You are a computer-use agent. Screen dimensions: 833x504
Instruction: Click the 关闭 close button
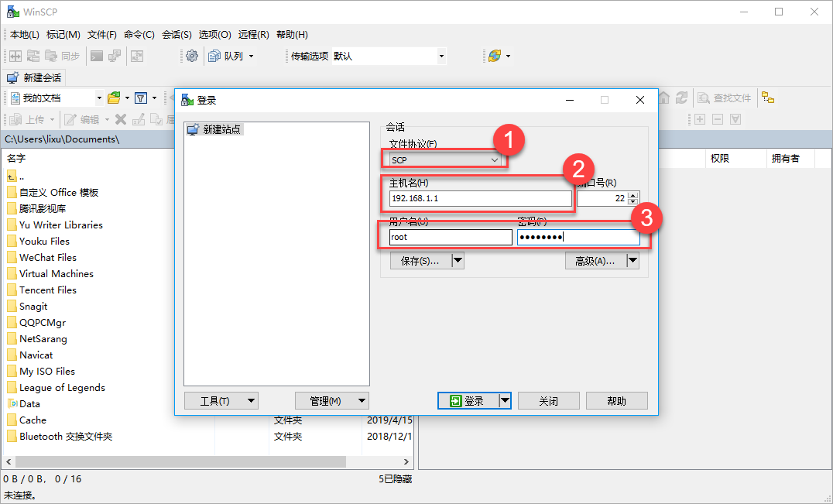pyautogui.click(x=548, y=401)
